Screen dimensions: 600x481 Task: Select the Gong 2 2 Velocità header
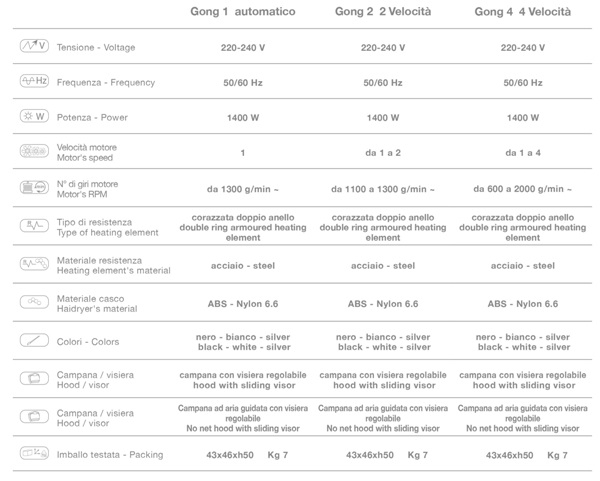point(382,13)
